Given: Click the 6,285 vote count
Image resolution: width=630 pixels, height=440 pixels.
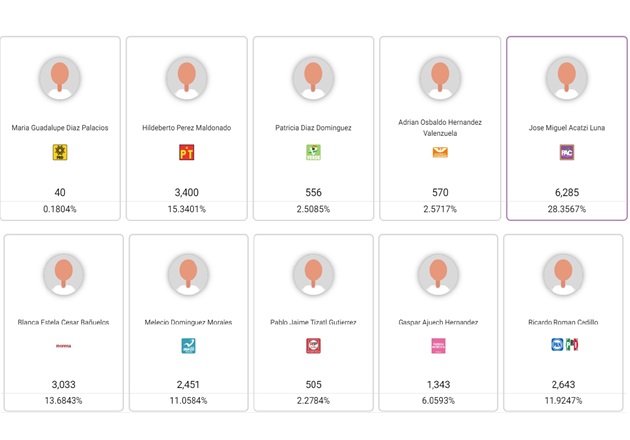Looking at the screenshot, I should click(x=567, y=192).
